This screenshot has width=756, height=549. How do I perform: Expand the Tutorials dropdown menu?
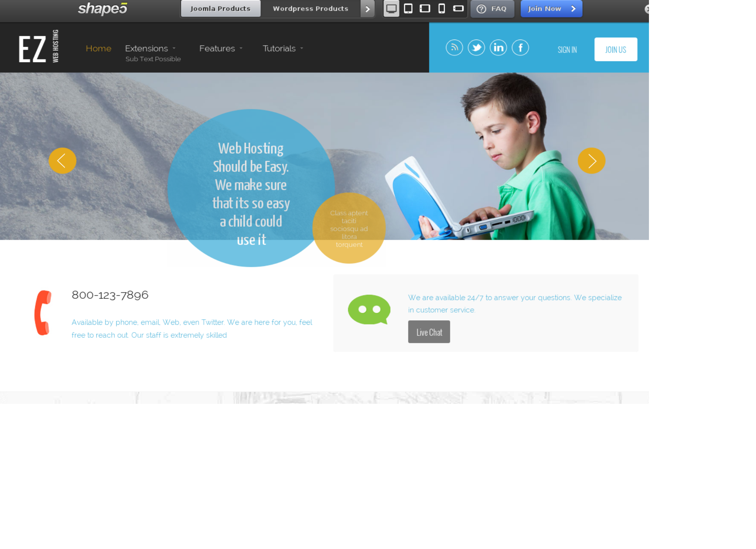click(283, 48)
